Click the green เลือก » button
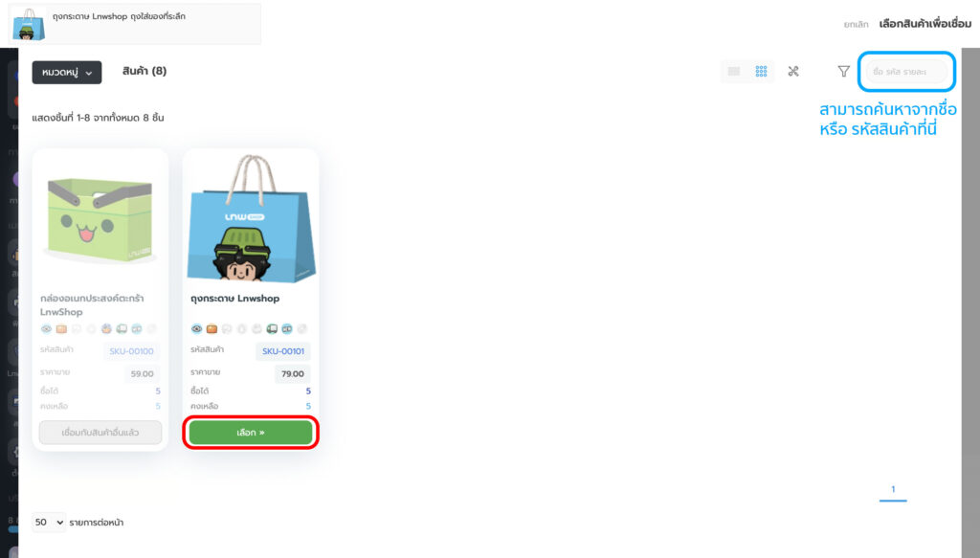Viewport: 980px width, 558px height. click(251, 433)
